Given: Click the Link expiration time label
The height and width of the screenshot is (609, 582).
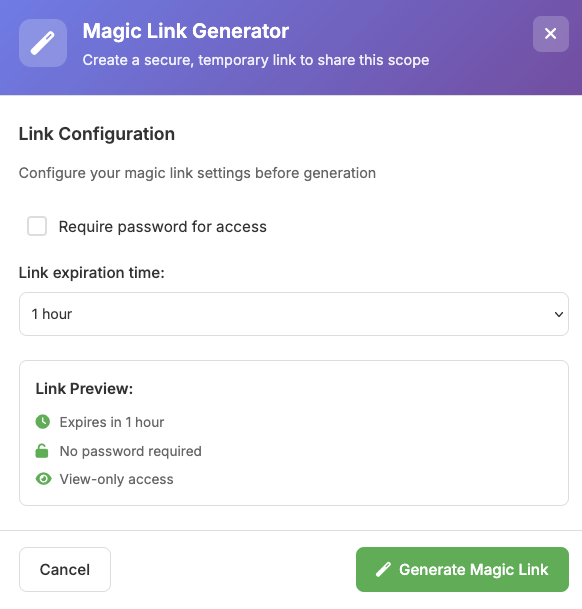Looking at the screenshot, I should (92, 273).
